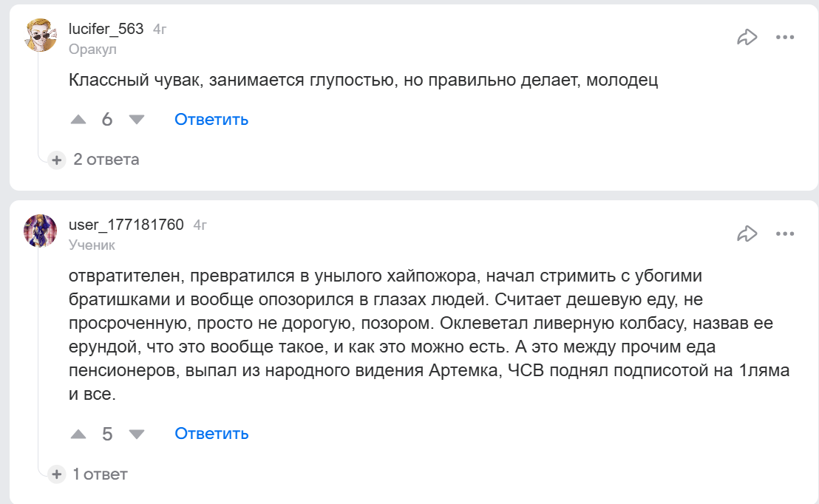Open the user_177181760 username link
This screenshot has height=504, width=819.
[x=126, y=225]
